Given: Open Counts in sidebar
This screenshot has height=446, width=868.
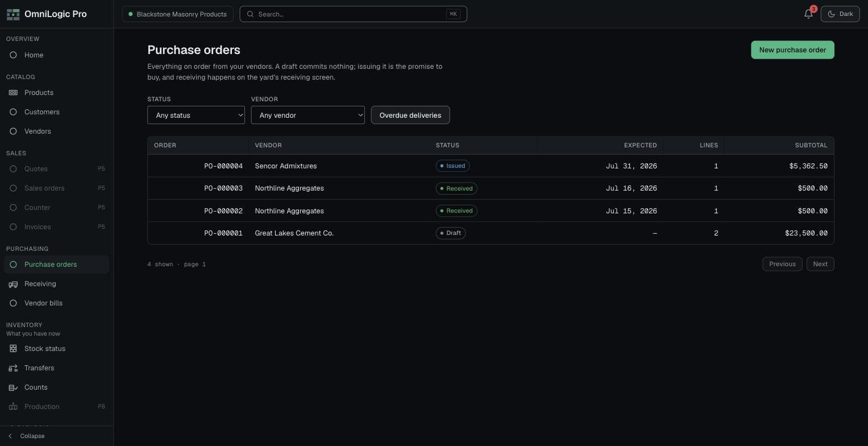Looking at the screenshot, I should pyautogui.click(x=57, y=387).
